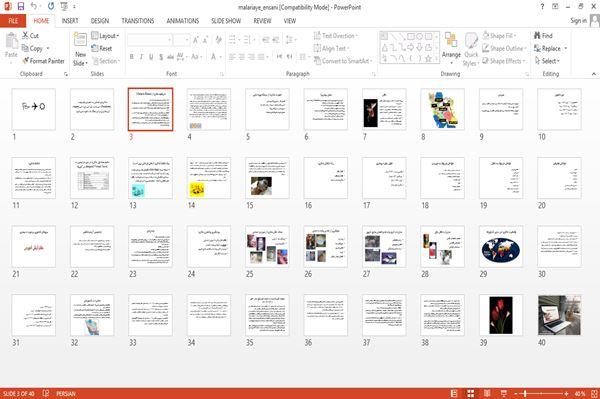Click the Replace button

550,48
